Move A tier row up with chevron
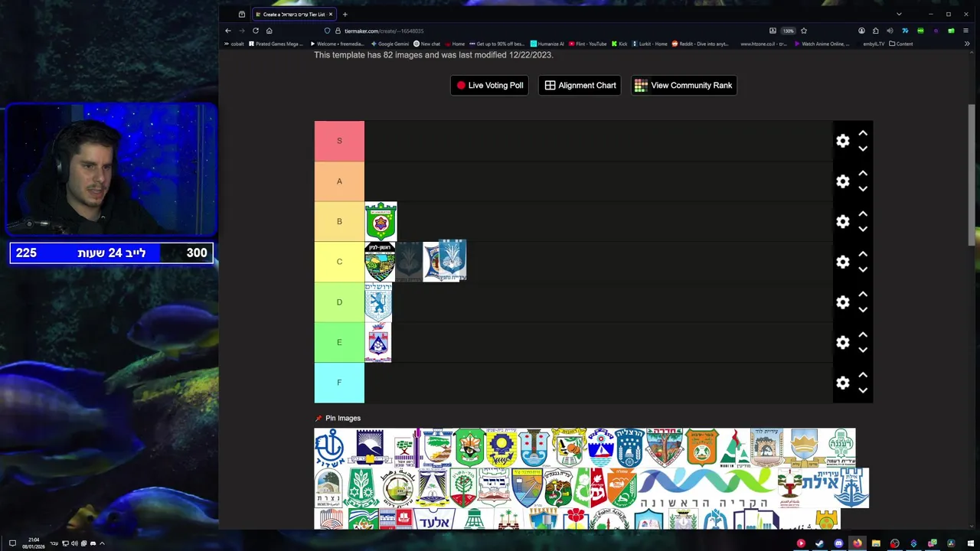The height and width of the screenshot is (551, 980). coord(863,174)
